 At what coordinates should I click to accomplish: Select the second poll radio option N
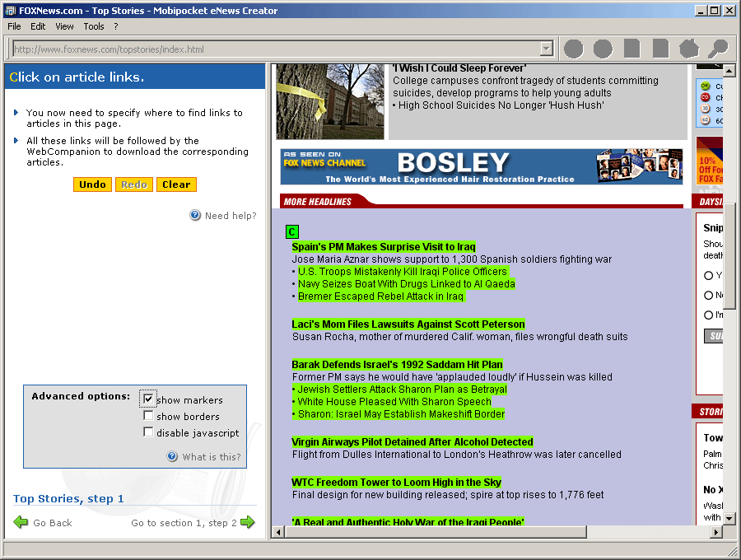coord(708,296)
